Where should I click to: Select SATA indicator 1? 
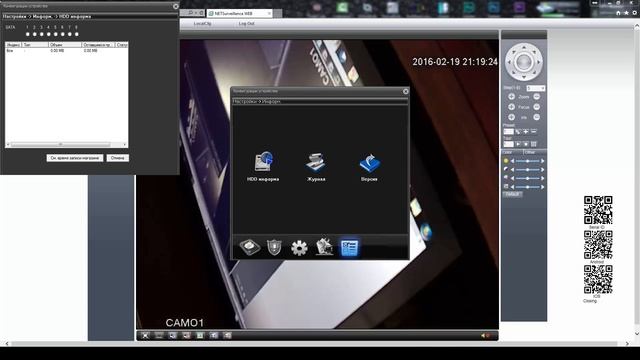click(x=28, y=34)
